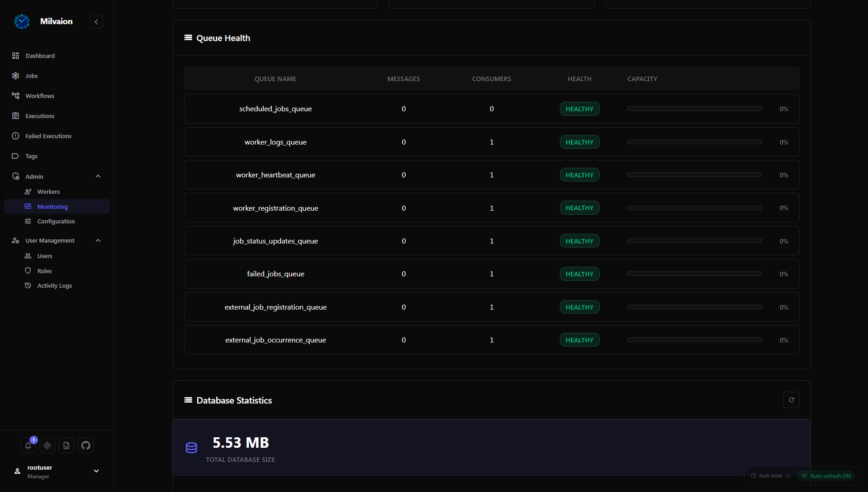Open the Workflows page
Image resolution: width=868 pixels, height=492 pixels.
coord(40,96)
